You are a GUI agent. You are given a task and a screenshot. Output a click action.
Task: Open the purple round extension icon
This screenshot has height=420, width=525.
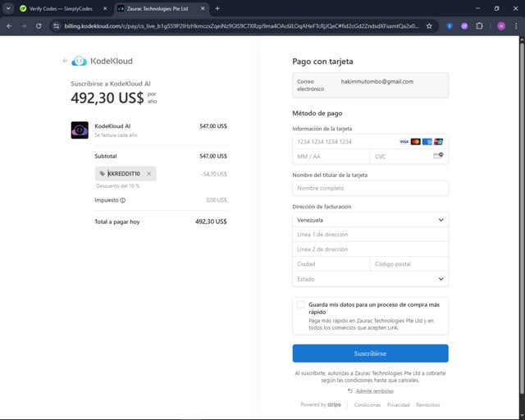coord(464,26)
